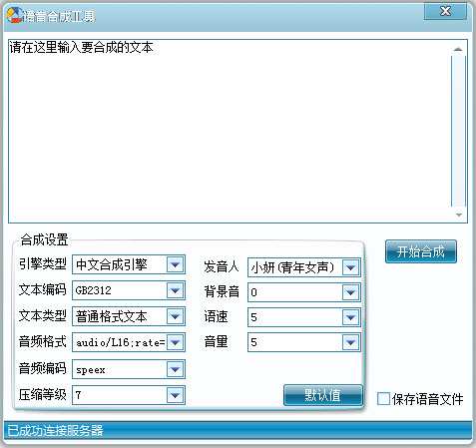Click the 背景音 label

(x=222, y=291)
